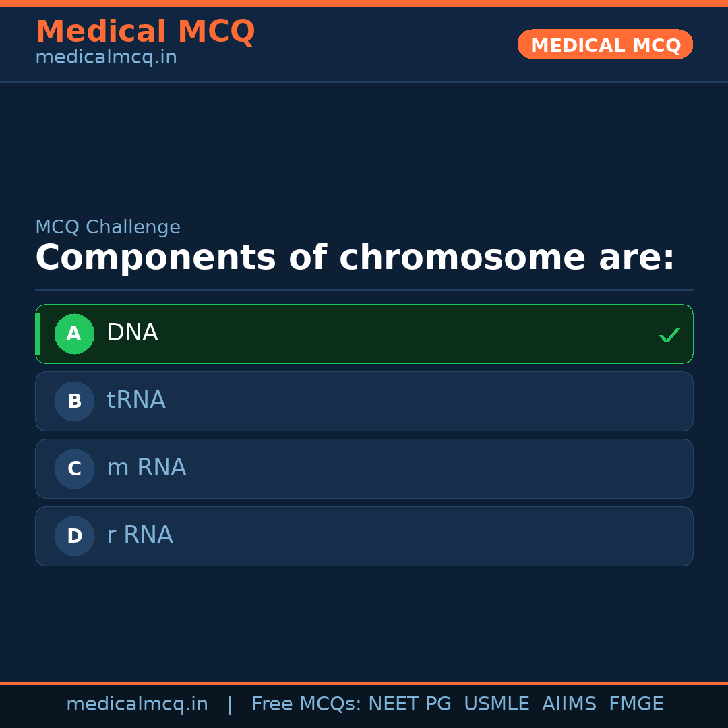Click the Medical MCQ header title
This screenshot has height=728, width=728.
[145, 32]
